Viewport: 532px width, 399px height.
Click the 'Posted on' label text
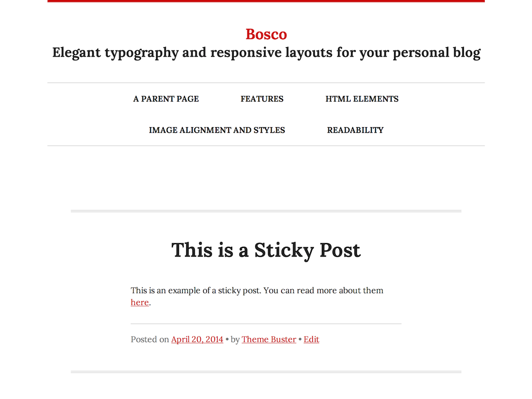150,339
